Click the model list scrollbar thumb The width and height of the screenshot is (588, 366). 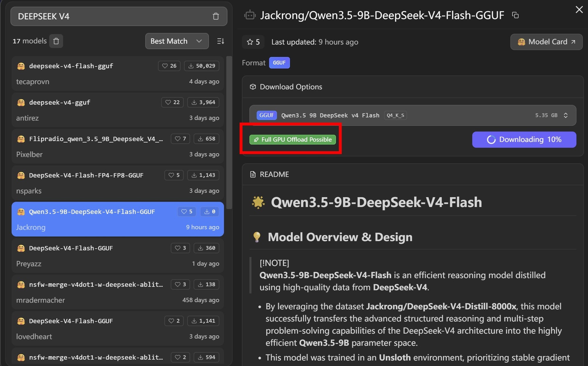pos(229,132)
